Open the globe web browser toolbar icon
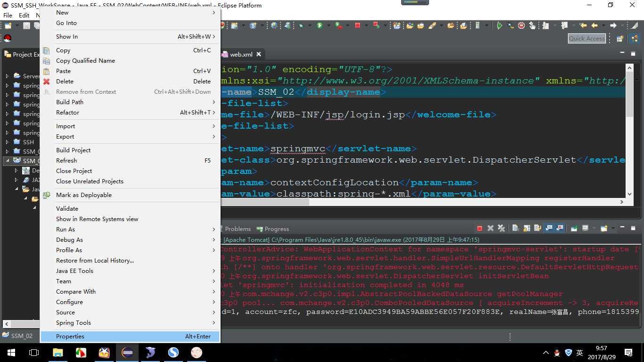644x362 pixels. [274, 25]
